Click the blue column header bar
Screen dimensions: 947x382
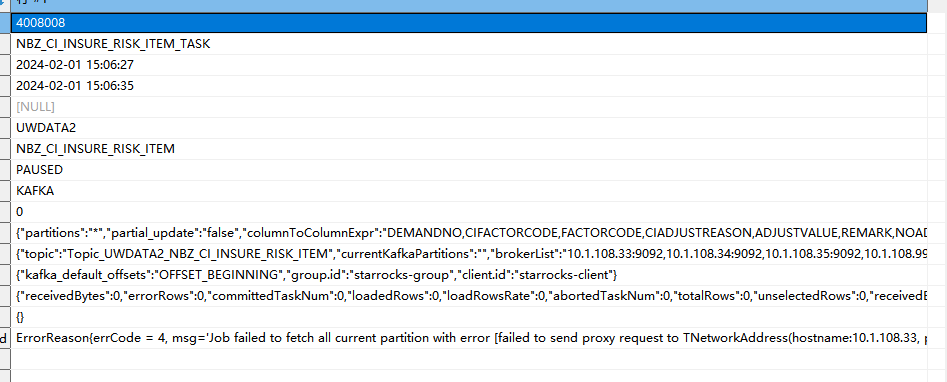(x=469, y=5)
